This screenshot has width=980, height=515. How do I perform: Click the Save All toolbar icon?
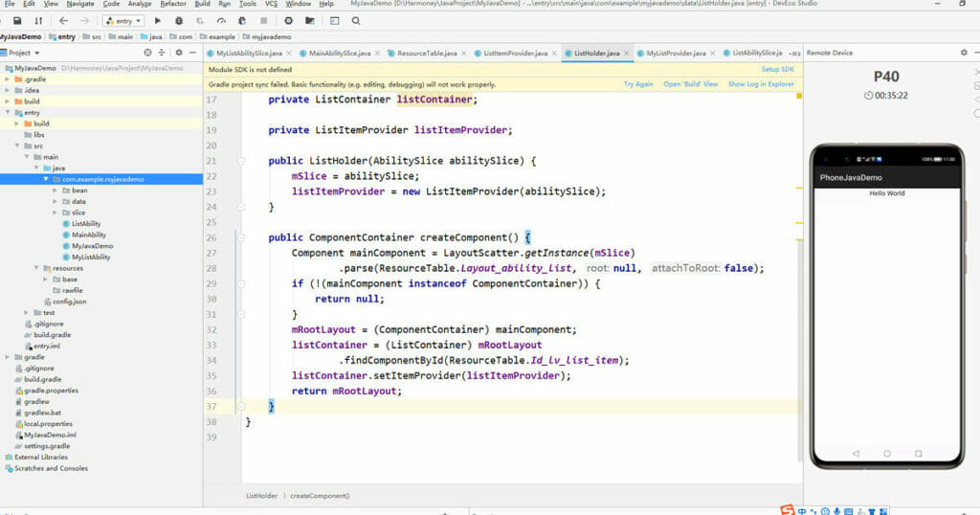(x=18, y=20)
